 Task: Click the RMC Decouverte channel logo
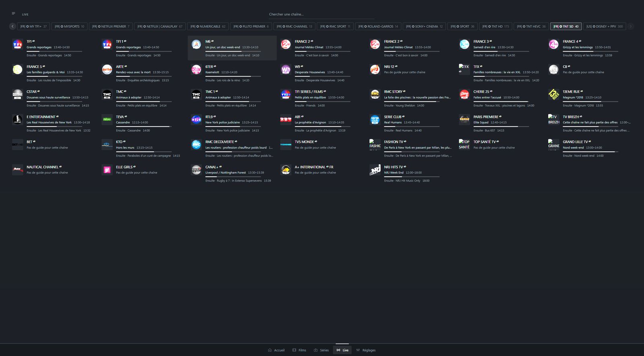(196, 145)
